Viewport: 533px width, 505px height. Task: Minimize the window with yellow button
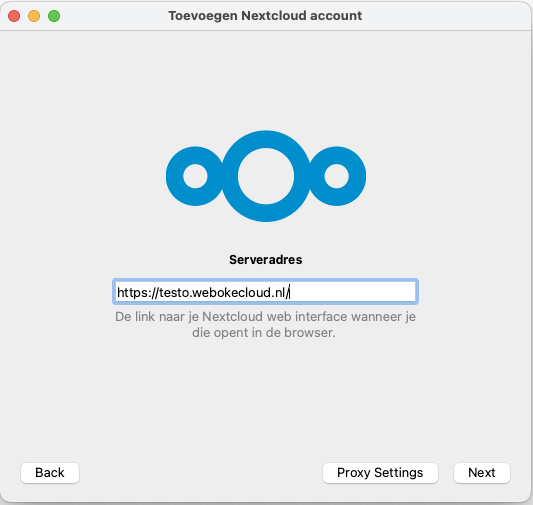pos(34,16)
